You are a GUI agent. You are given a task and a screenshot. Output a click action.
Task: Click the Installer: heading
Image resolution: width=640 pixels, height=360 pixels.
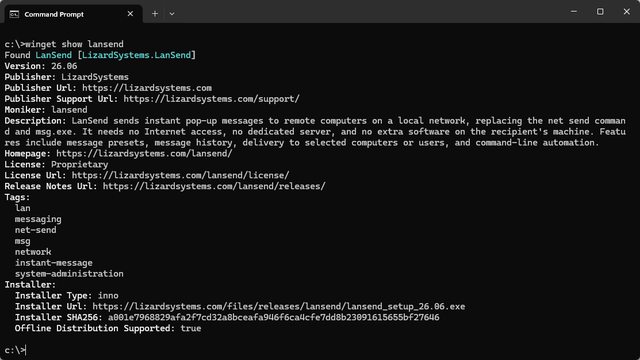[x=30, y=284]
